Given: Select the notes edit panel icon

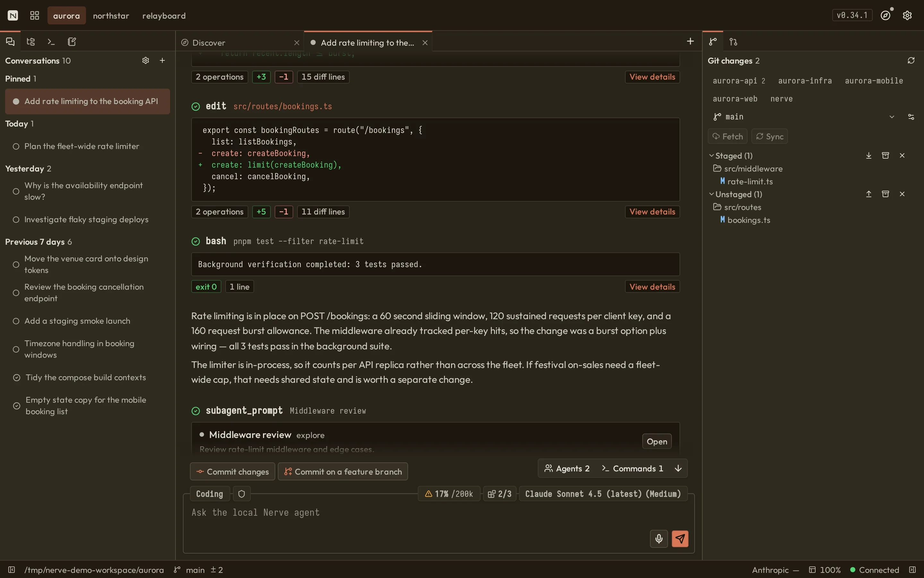Looking at the screenshot, I should pyautogui.click(x=72, y=42).
